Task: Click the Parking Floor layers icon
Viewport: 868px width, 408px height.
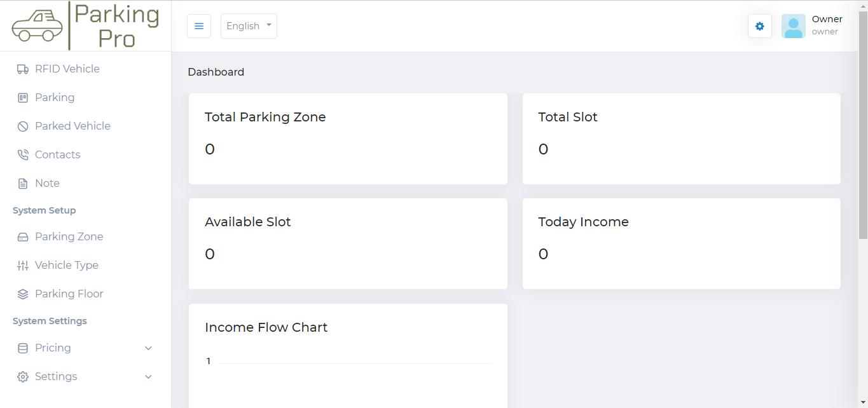Action: pyautogui.click(x=23, y=294)
